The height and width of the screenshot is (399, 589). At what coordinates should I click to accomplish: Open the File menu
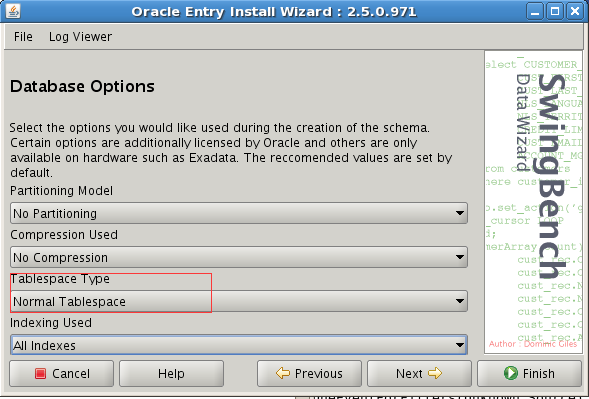click(23, 37)
